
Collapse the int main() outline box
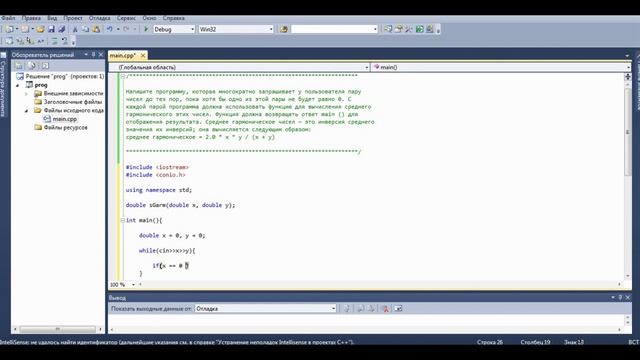(122, 220)
